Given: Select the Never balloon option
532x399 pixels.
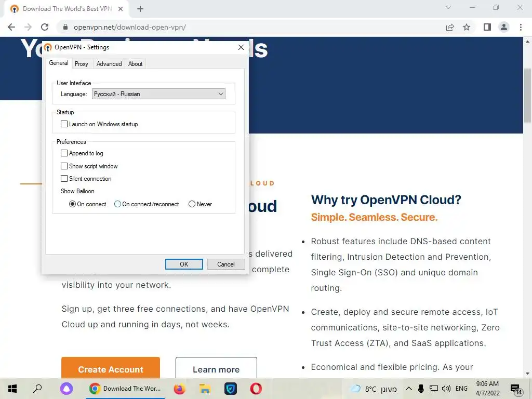Looking at the screenshot, I should (192, 204).
